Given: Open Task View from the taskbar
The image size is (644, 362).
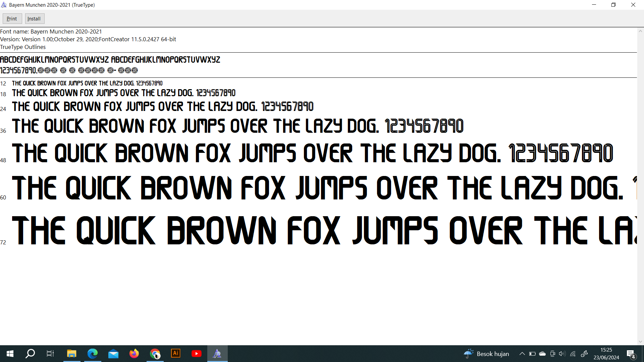Looking at the screenshot, I should click(50, 354).
